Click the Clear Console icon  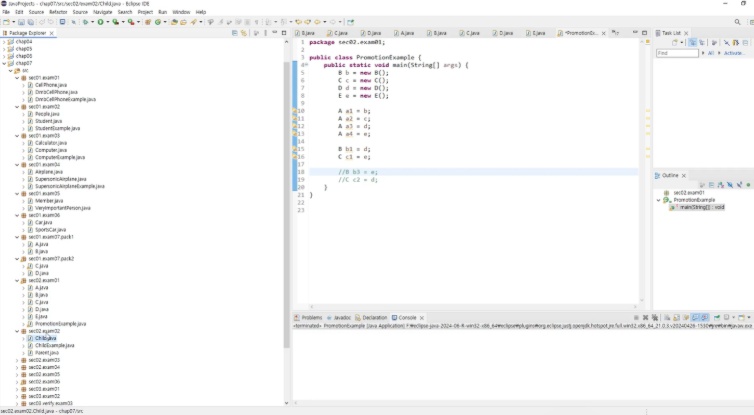click(x=667, y=318)
